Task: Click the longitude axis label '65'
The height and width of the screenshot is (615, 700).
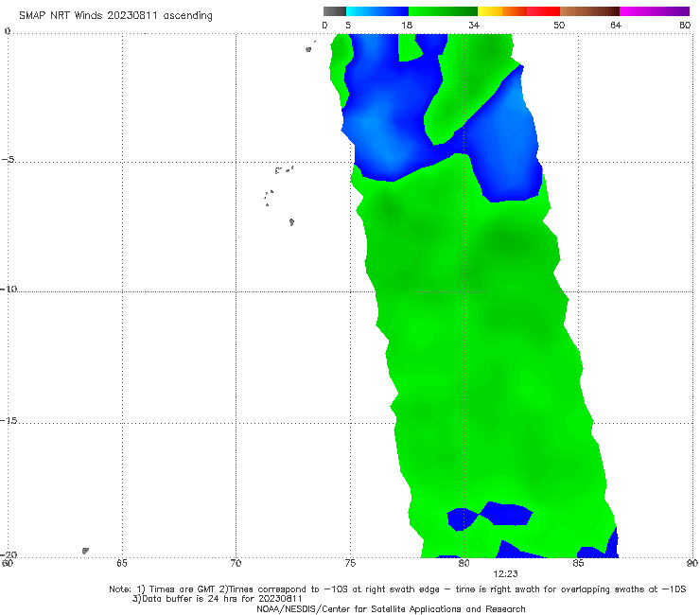Action: pos(122,563)
